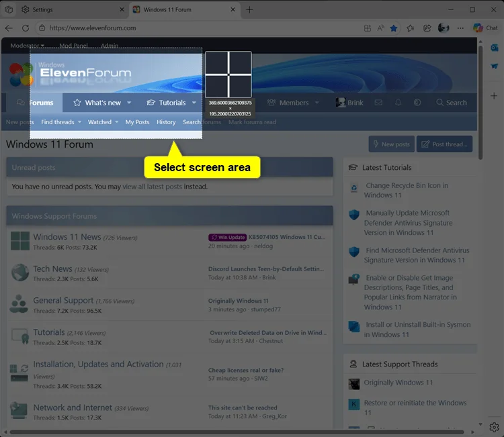Open Change Recycle Bin Icon tutorial
Viewport: 504px width, 437px height.
point(406,190)
